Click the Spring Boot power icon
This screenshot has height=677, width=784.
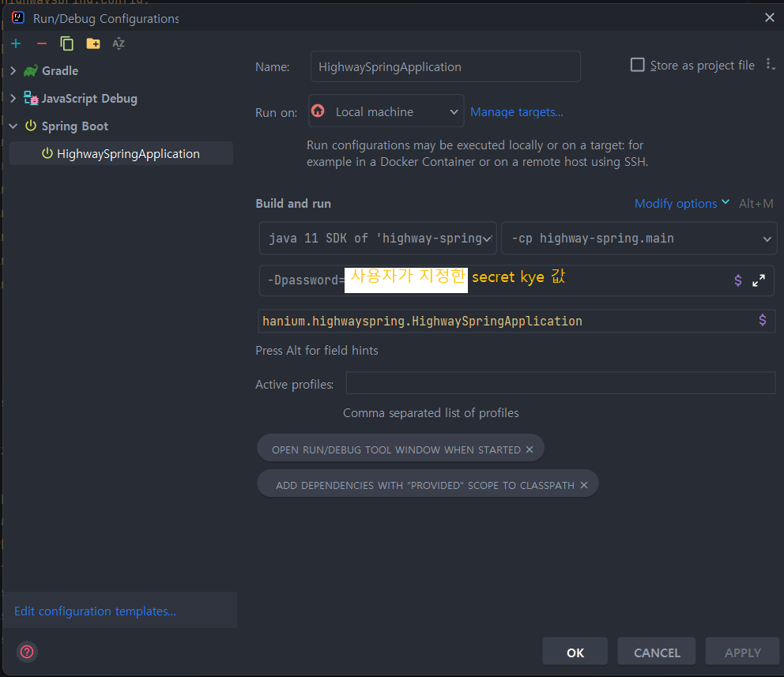pyautogui.click(x=31, y=126)
